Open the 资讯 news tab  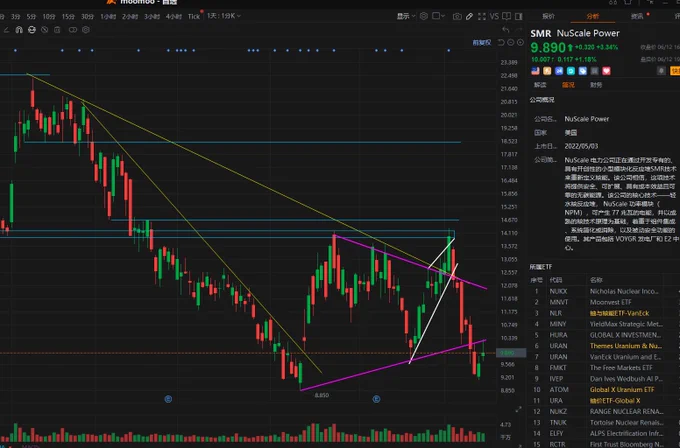pyautogui.click(x=637, y=16)
